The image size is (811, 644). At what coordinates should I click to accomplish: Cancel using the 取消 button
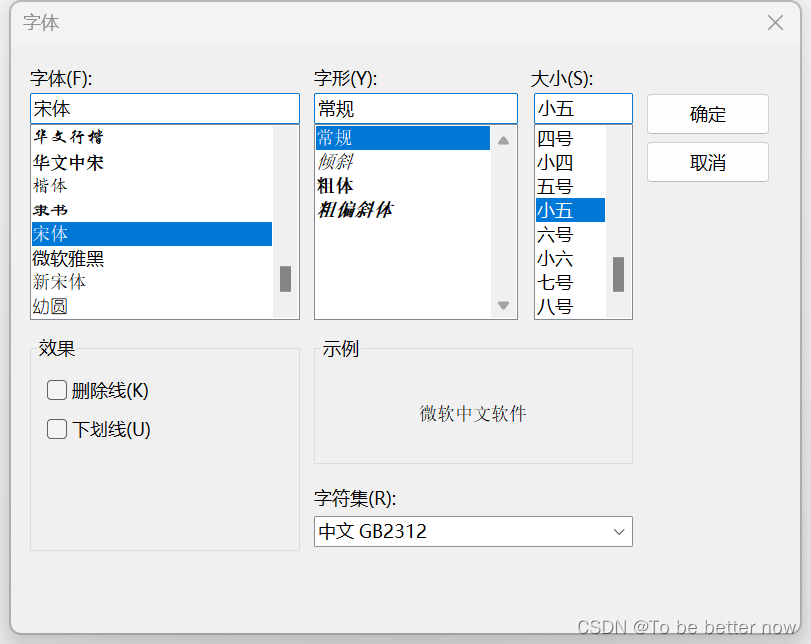point(708,162)
